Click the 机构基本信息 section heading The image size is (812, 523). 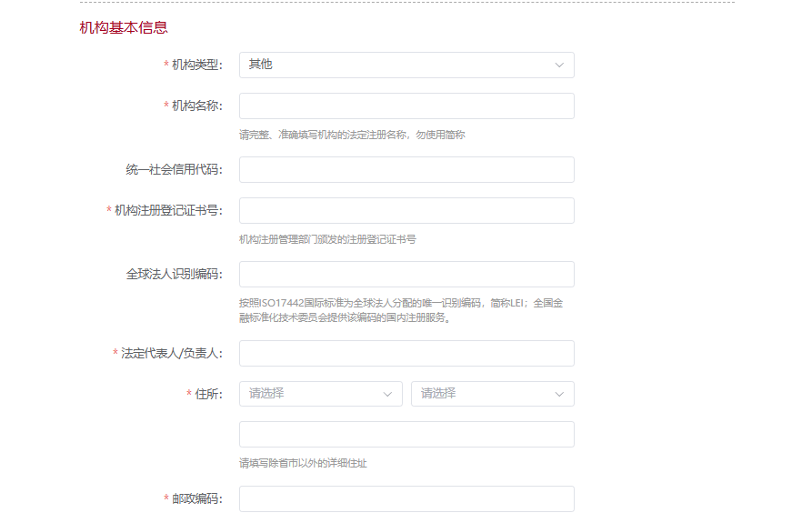[x=124, y=27]
